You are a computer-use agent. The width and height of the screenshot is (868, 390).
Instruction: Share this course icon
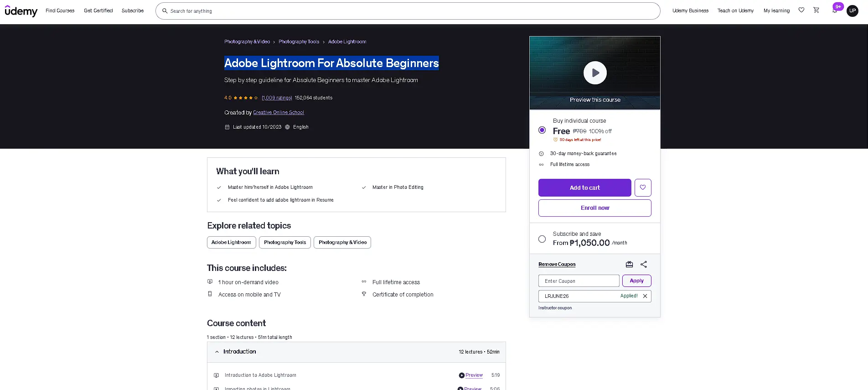click(x=644, y=264)
